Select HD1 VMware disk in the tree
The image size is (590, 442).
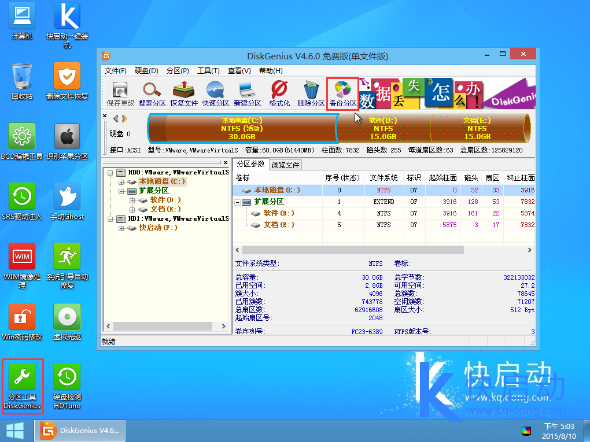click(x=178, y=219)
